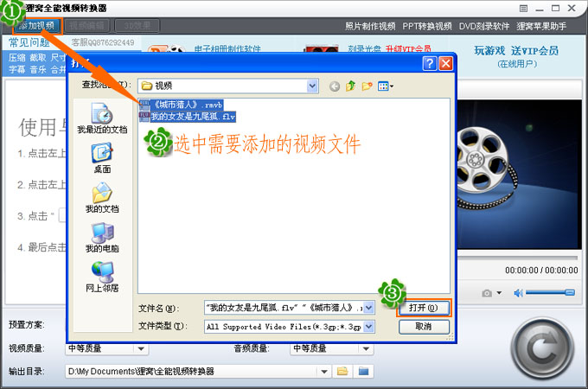Screen dimensions: 588x389
Task: Expand the 查找范围 folder dropdown
Action: click(x=311, y=86)
